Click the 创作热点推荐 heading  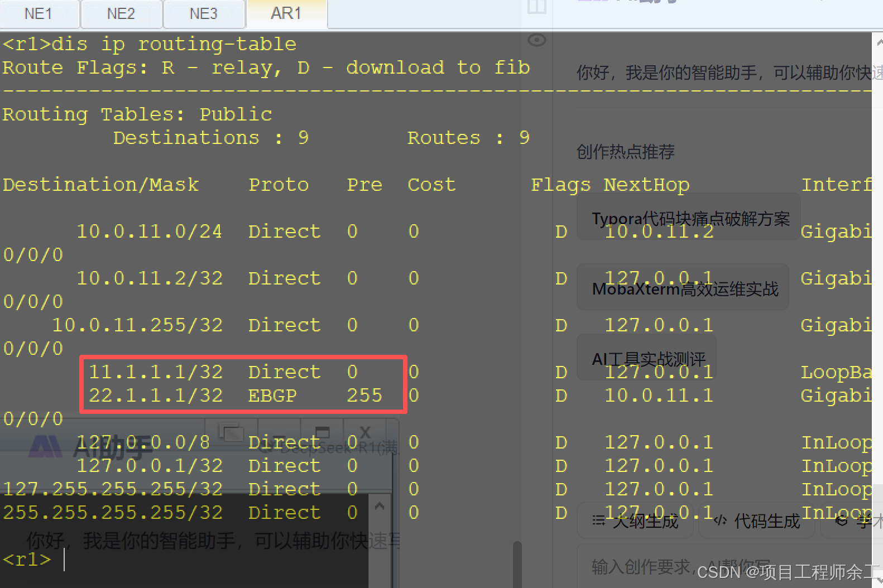coord(626,151)
